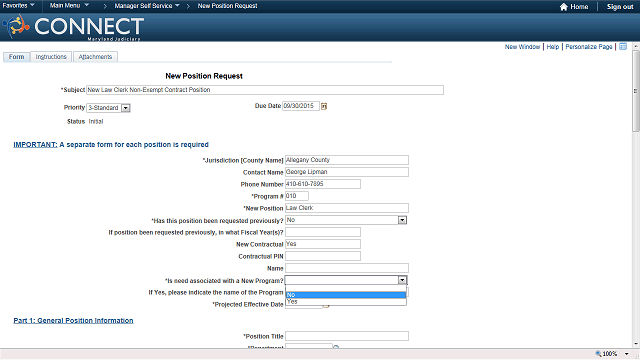Open the Favorites dropdown menu
Screen dimensions: 640x360
pyautogui.click(x=18, y=6)
